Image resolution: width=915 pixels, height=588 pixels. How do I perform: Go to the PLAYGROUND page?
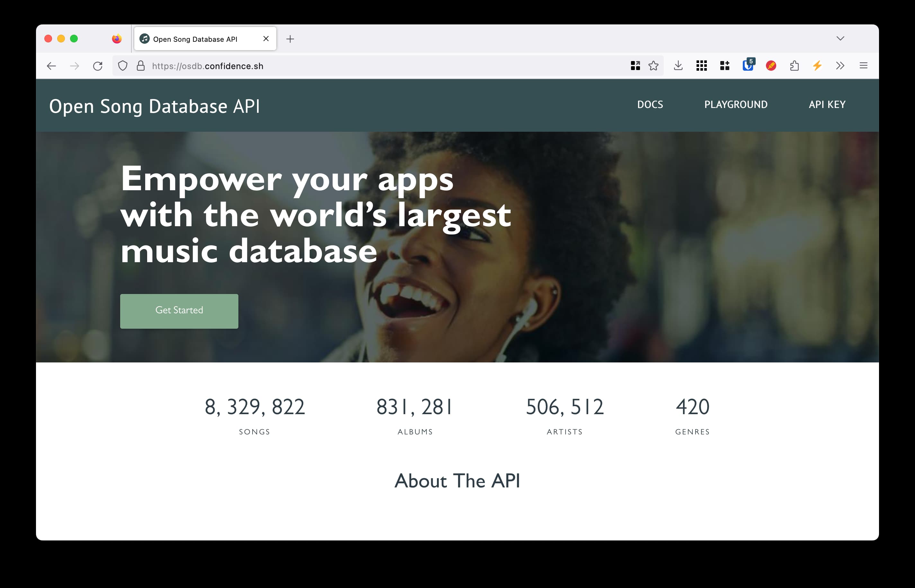tap(736, 105)
